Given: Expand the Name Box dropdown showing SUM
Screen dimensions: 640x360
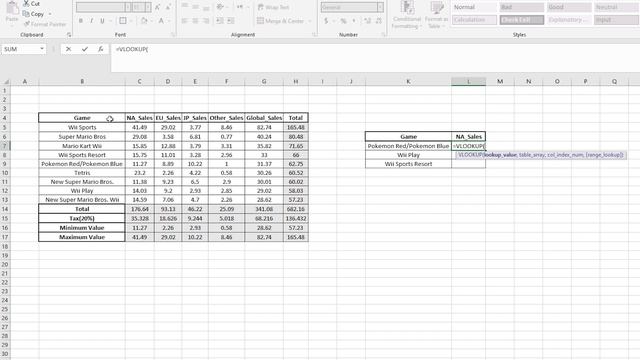Looking at the screenshot, I should 42,49.
